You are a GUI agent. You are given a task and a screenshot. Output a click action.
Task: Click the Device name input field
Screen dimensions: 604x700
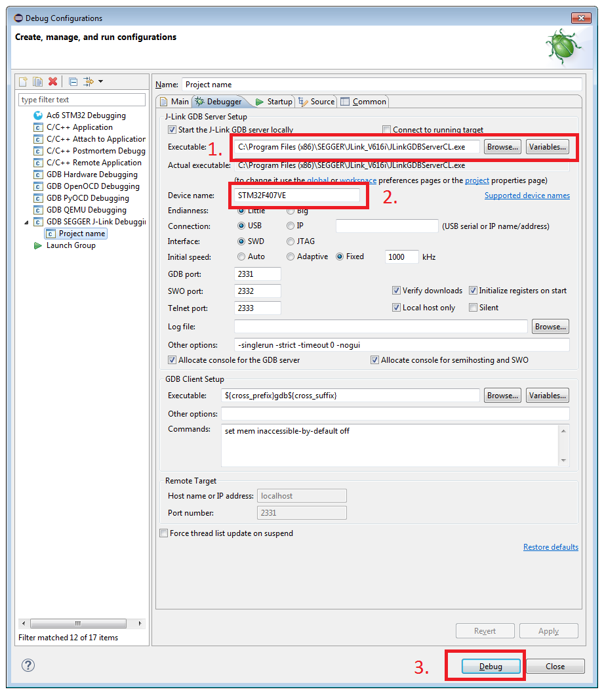click(x=297, y=195)
